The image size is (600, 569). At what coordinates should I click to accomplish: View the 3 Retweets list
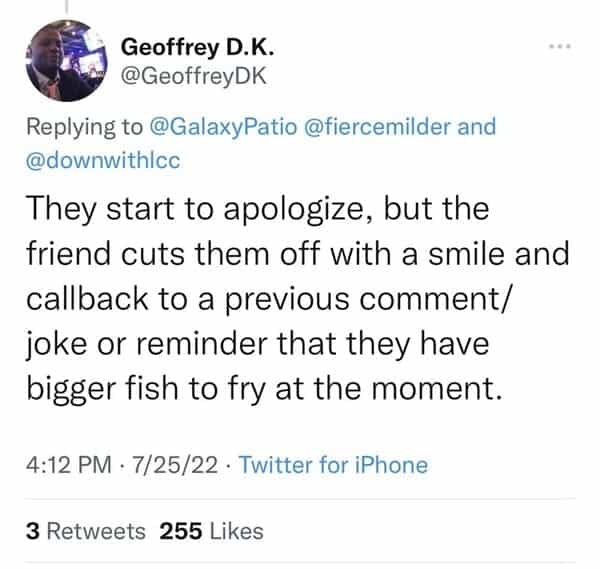tap(85, 530)
